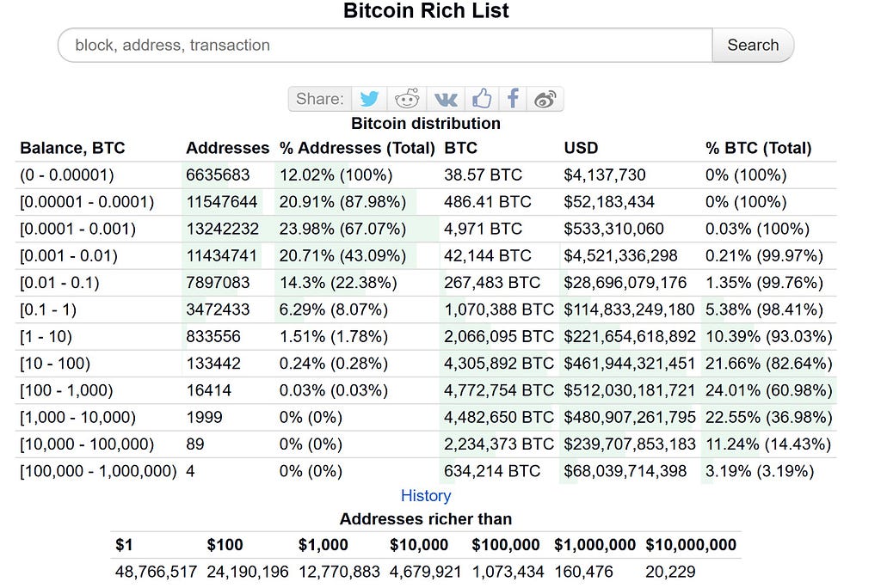The image size is (881, 588).
Task: Click the $1 richer-than column header
Action: click(x=124, y=545)
